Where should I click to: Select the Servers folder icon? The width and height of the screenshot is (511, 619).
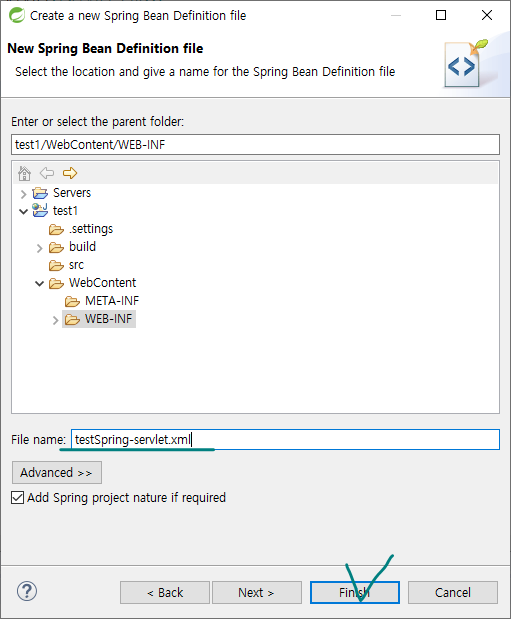click(x=40, y=193)
